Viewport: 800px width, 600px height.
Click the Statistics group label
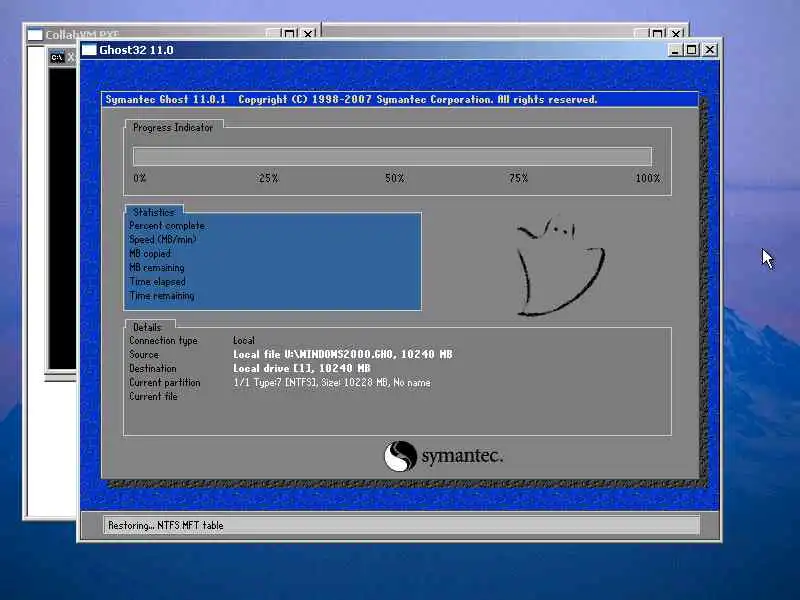coord(154,212)
